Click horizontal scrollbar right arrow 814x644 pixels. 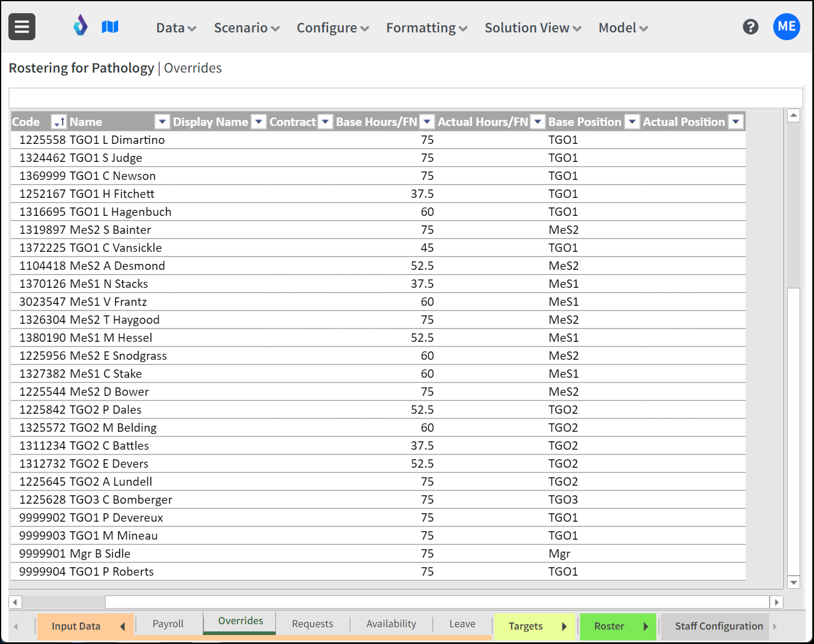coord(777,602)
